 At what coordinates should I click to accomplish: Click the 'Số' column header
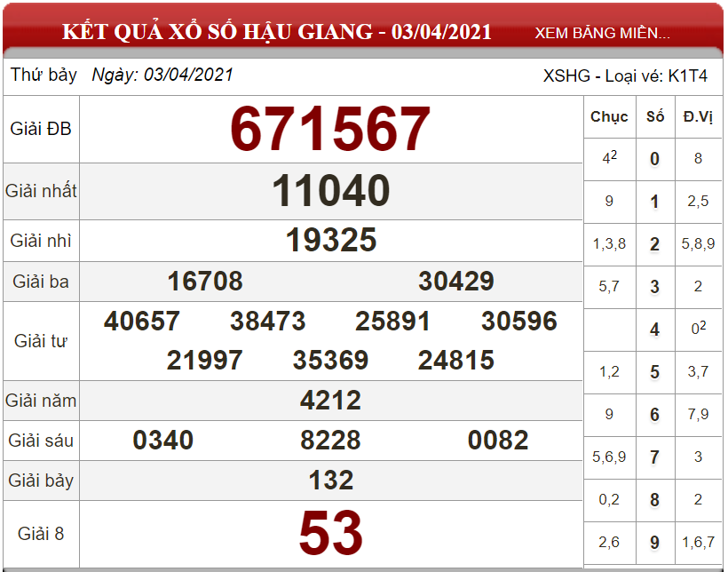click(655, 116)
